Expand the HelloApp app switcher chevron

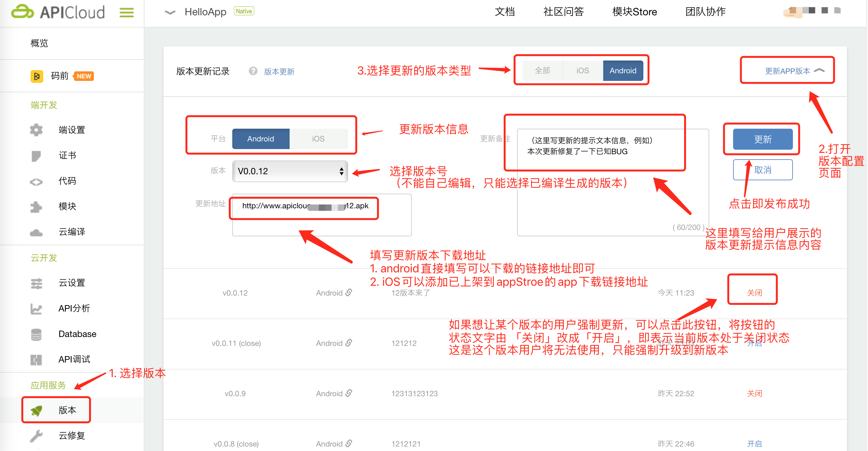click(x=170, y=12)
